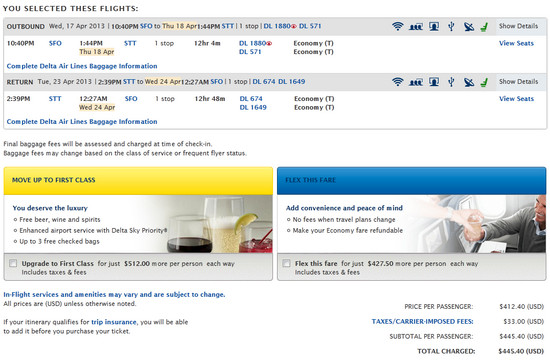The width and height of the screenshot is (550, 360).
Task: Click the $412.40 price per passenger amount
Action: [x=522, y=306]
